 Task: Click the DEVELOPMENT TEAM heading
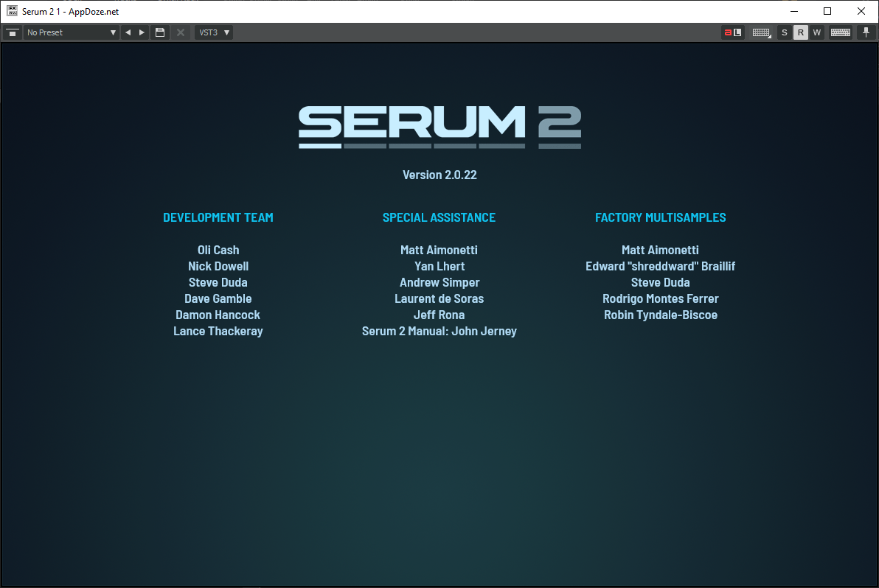218,217
